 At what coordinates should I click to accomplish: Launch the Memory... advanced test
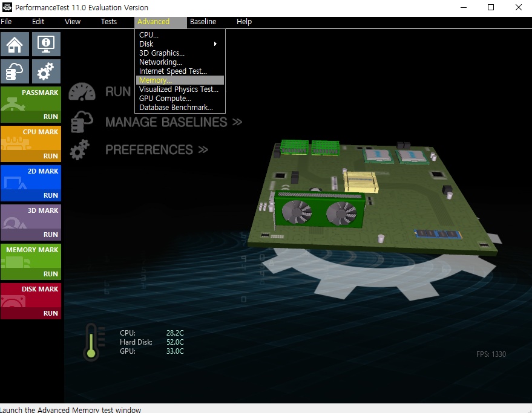point(180,80)
